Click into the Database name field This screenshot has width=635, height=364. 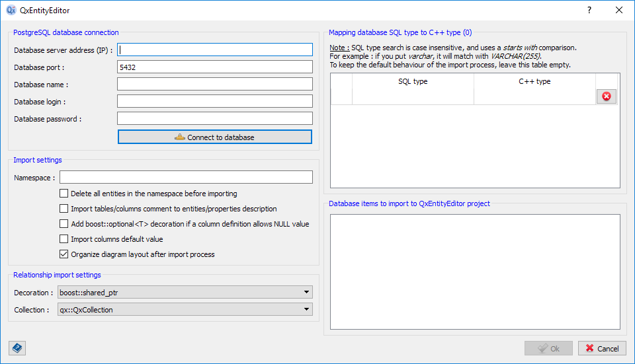click(214, 84)
